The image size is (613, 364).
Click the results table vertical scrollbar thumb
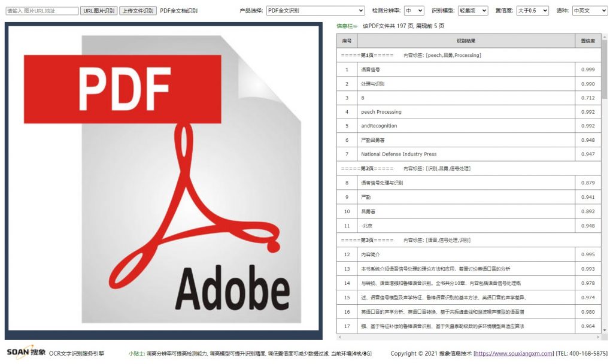coord(605,69)
